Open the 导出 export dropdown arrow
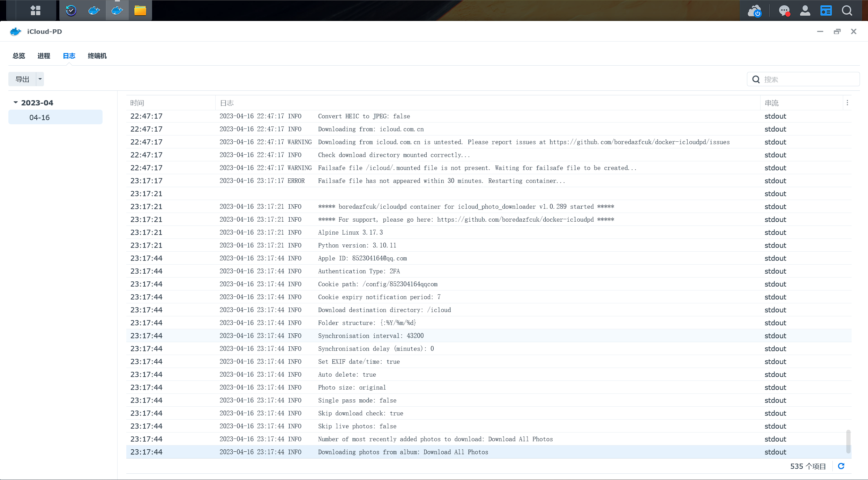This screenshot has width=868, height=480. tap(40, 79)
